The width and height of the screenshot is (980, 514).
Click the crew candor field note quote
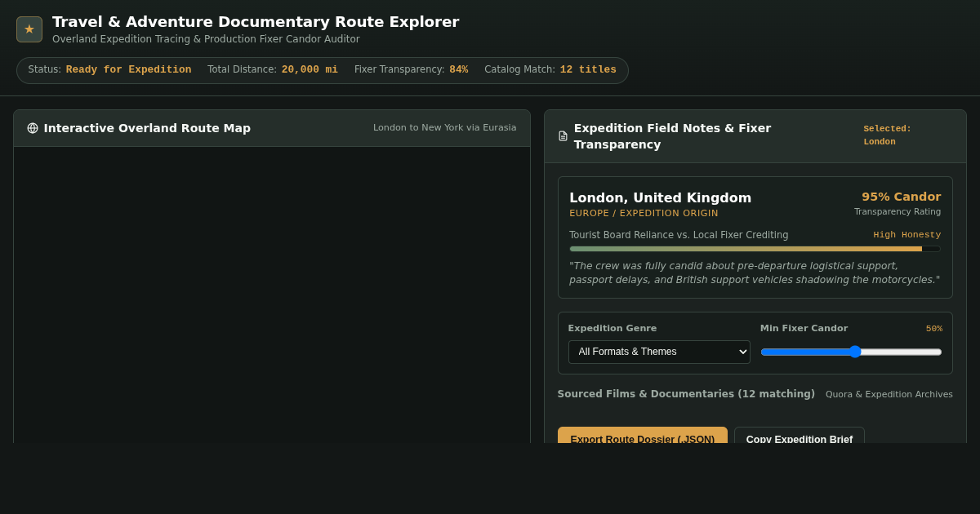(x=755, y=273)
